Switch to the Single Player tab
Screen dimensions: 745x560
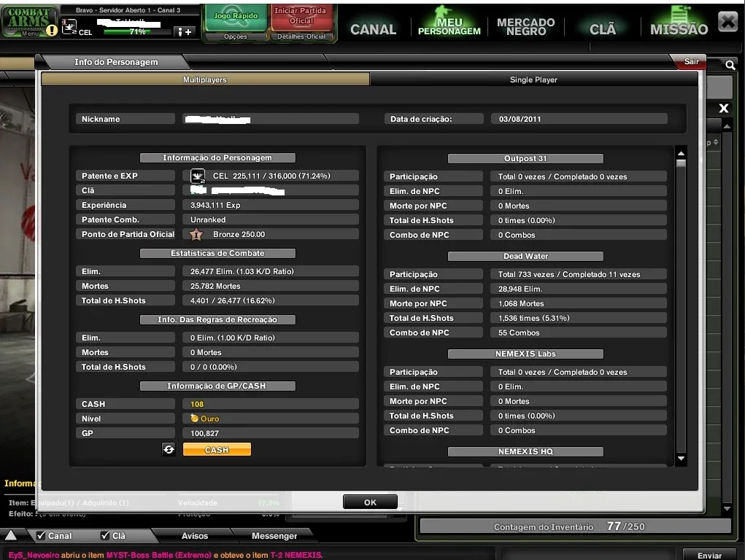point(533,79)
